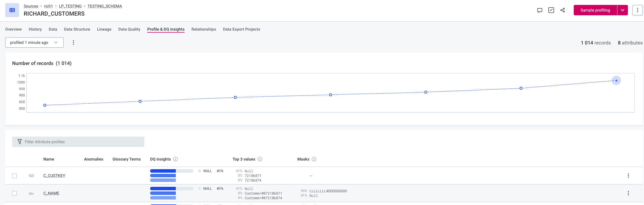Open the 'profiled 1 minute ago' dropdown
This screenshot has height=205, width=644.
pyautogui.click(x=34, y=42)
